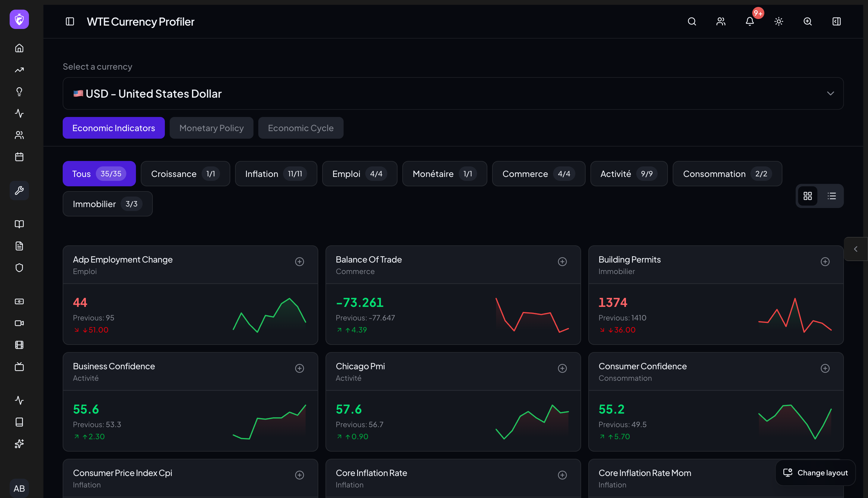
Task: Filter by Commerce 4/4 category
Action: point(539,174)
